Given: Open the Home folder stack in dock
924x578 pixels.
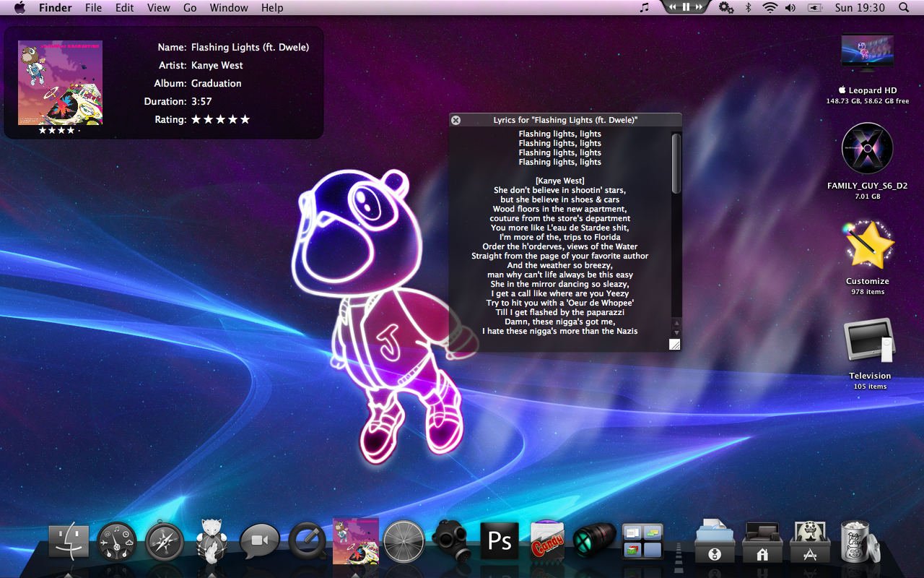Looking at the screenshot, I should (x=762, y=541).
